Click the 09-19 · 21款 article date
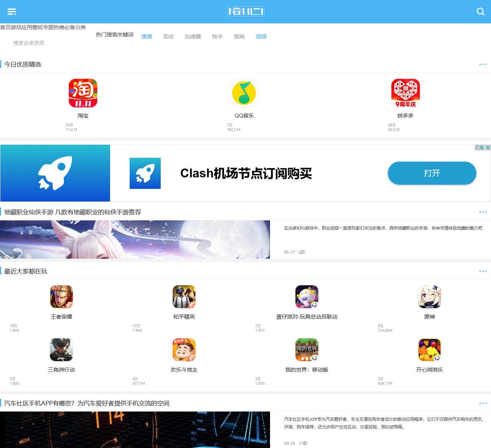 click(296, 443)
